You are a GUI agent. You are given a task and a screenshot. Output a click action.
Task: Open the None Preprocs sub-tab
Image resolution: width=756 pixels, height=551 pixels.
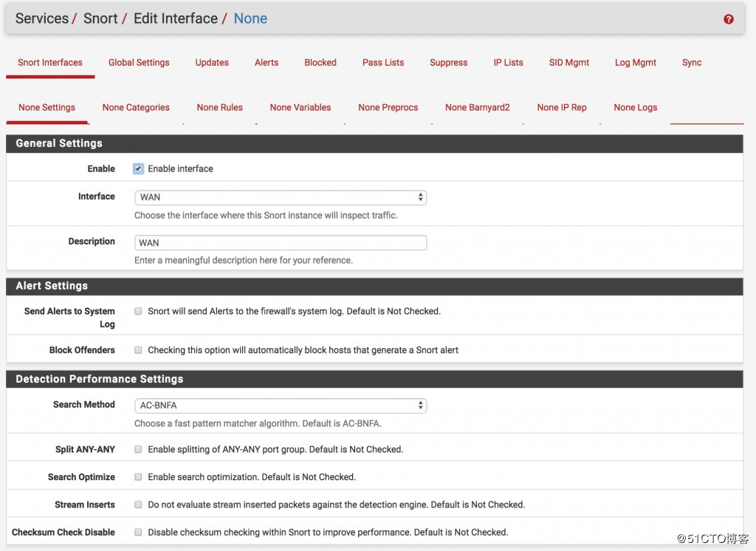click(x=388, y=108)
